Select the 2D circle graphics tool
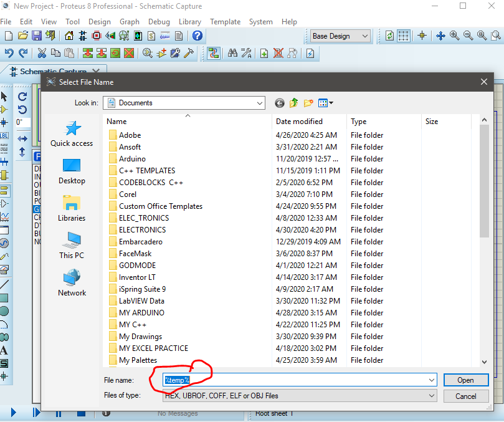Viewport: 504px width, 422px height. [4, 311]
